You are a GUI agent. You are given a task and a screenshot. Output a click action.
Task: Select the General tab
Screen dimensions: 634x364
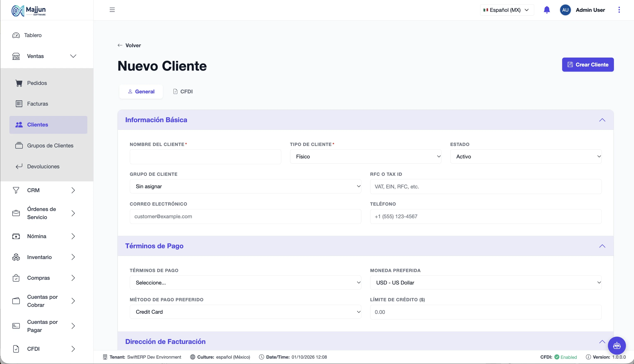pos(141,92)
